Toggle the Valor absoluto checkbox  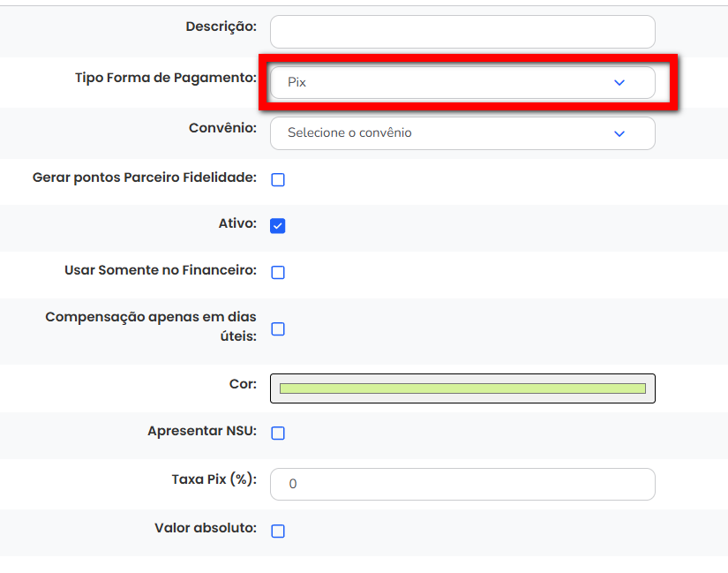278,532
